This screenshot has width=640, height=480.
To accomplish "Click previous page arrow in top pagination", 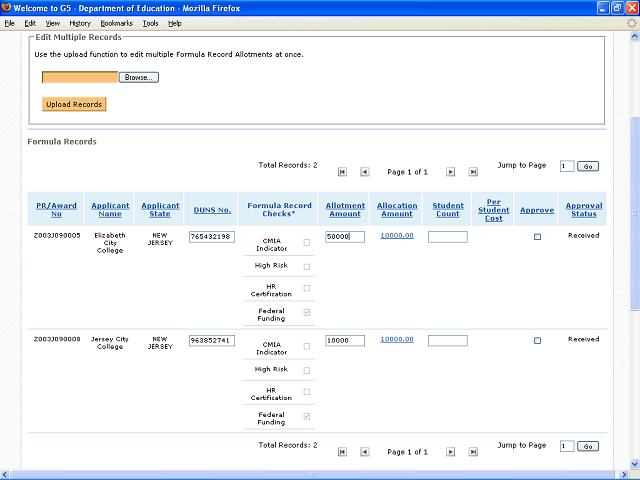I will 364,172.
